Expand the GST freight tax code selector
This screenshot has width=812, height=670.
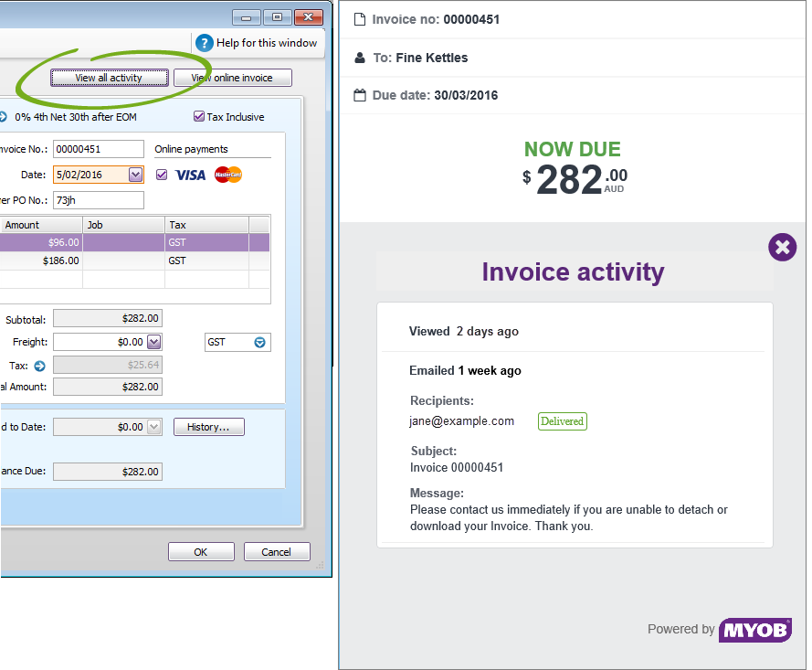260,342
